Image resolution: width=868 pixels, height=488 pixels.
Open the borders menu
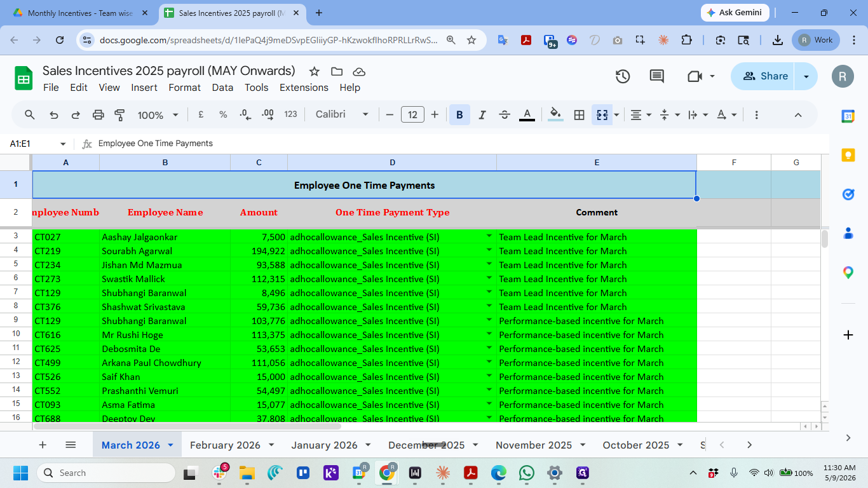tap(579, 115)
